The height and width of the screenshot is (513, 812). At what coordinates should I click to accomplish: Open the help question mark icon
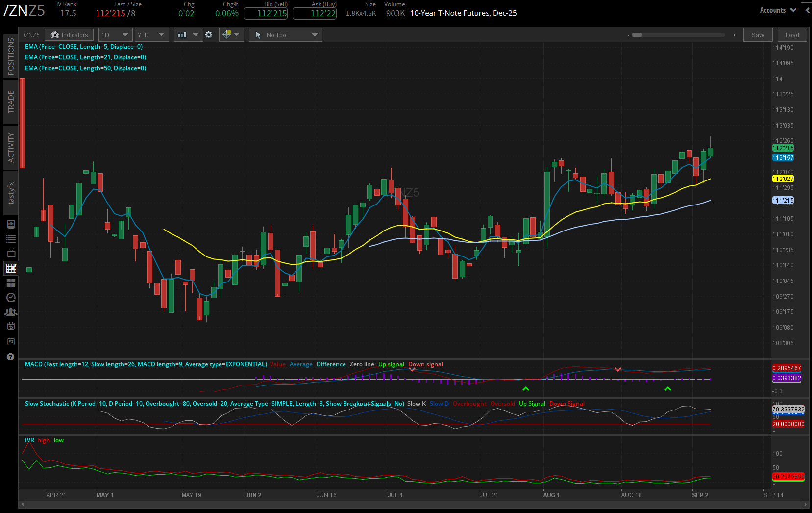10,357
